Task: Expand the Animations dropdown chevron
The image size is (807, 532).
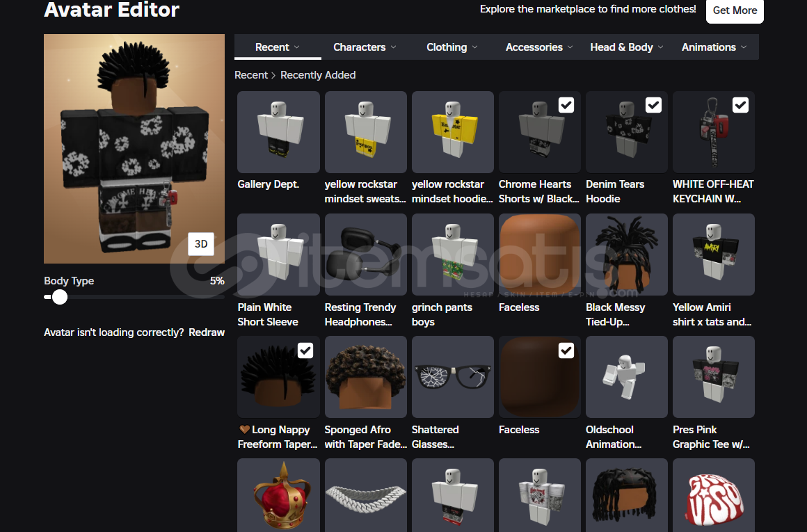Action: (744, 47)
